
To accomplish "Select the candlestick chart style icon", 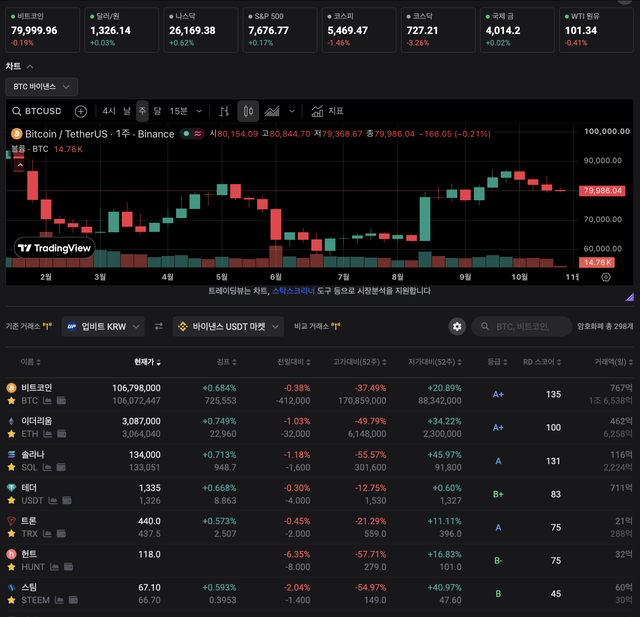I will (x=248, y=111).
